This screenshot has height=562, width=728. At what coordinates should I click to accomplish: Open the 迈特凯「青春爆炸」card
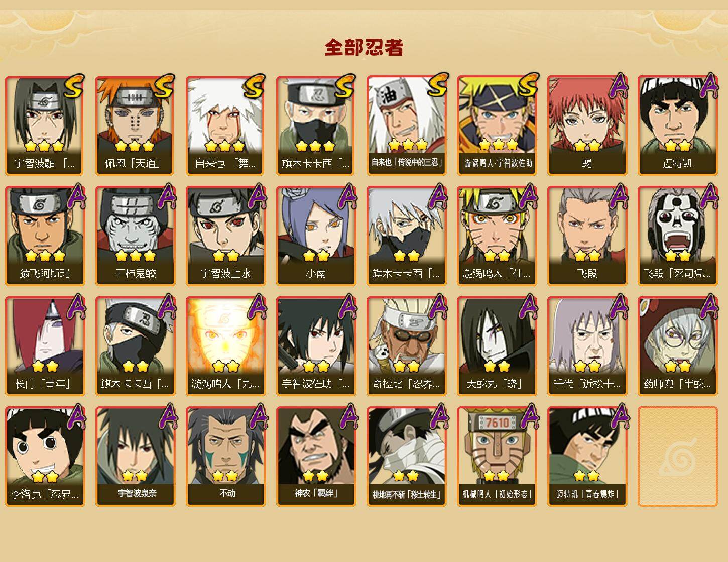[587, 457]
